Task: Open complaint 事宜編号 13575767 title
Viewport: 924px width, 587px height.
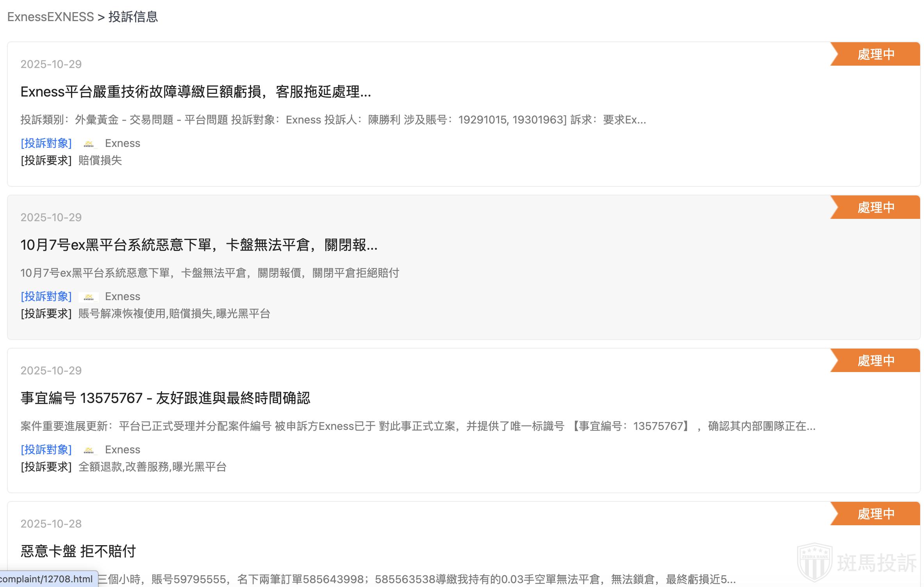Action: [165, 398]
